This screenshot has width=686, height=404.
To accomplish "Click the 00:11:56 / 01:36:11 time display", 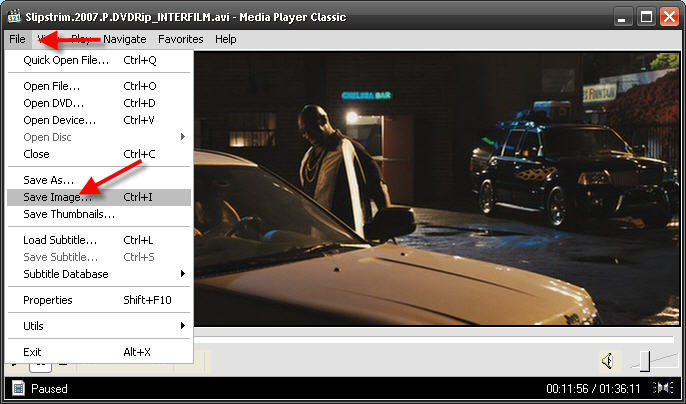I will pos(593,388).
